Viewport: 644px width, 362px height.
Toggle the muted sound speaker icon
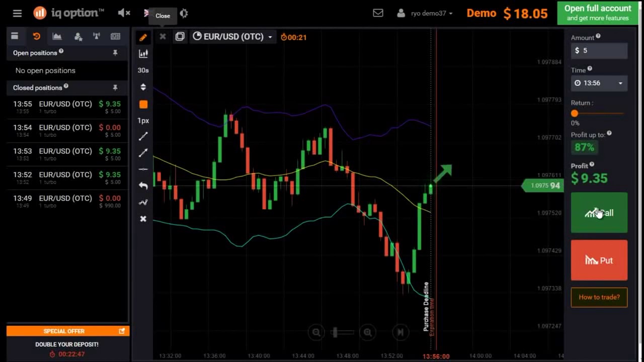coord(124,13)
